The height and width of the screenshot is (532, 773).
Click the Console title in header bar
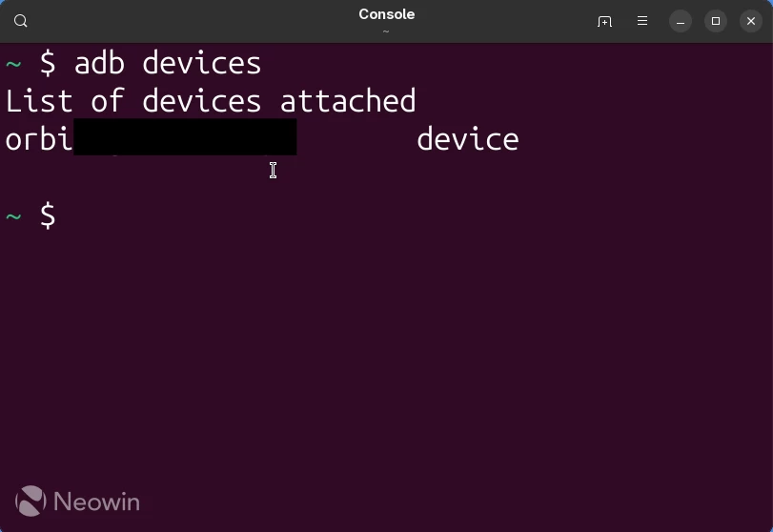387,14
